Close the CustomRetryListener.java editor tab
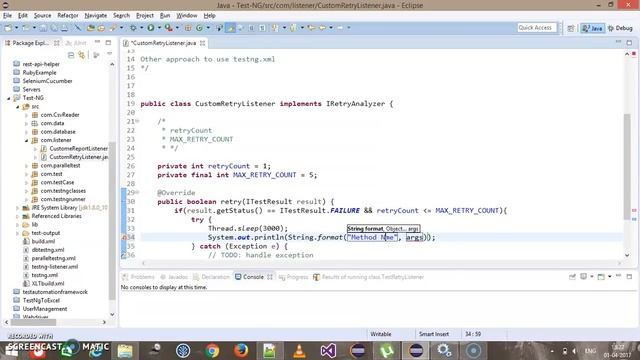Viewport: 640px width, 360px height. (202, 43)
